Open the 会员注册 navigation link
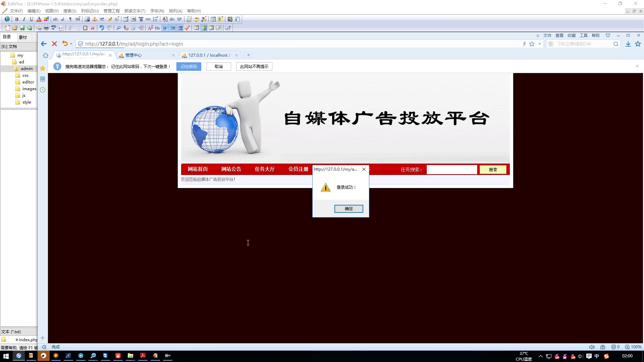Image resolution: width=644 pixels, height=362 pixels. [x=299, y=169]
